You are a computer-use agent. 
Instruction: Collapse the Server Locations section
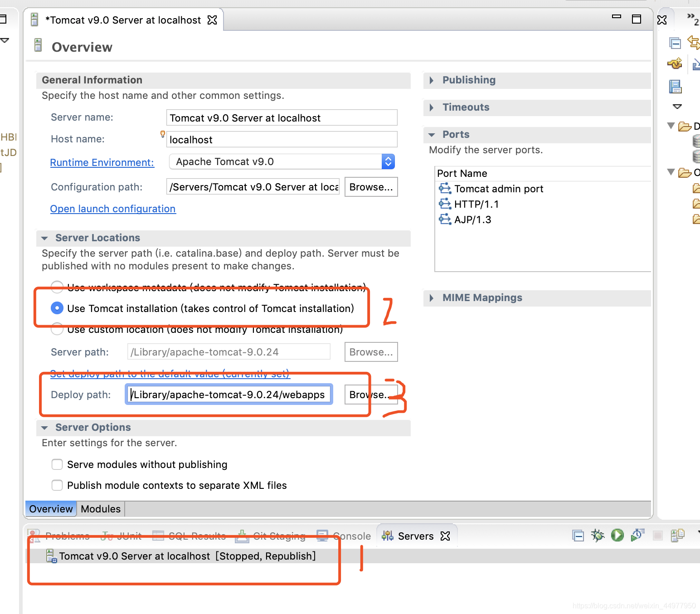(44, 238)
